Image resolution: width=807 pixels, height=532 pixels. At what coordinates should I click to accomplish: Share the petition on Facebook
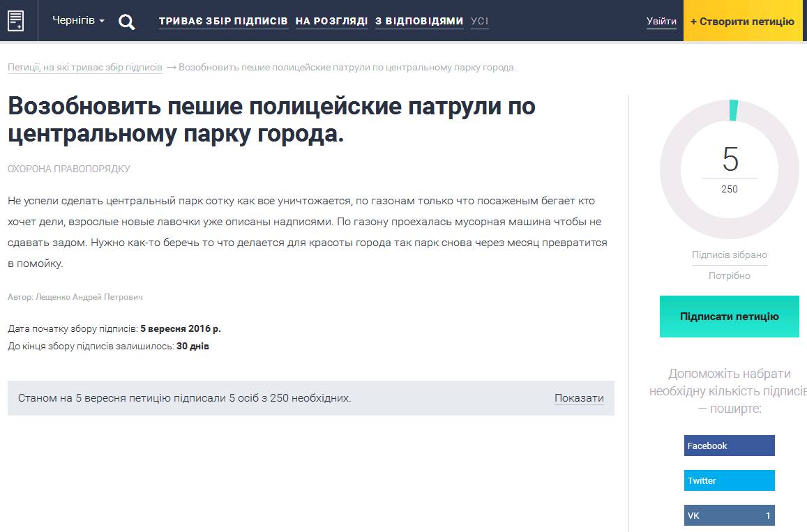coord(730,446)
